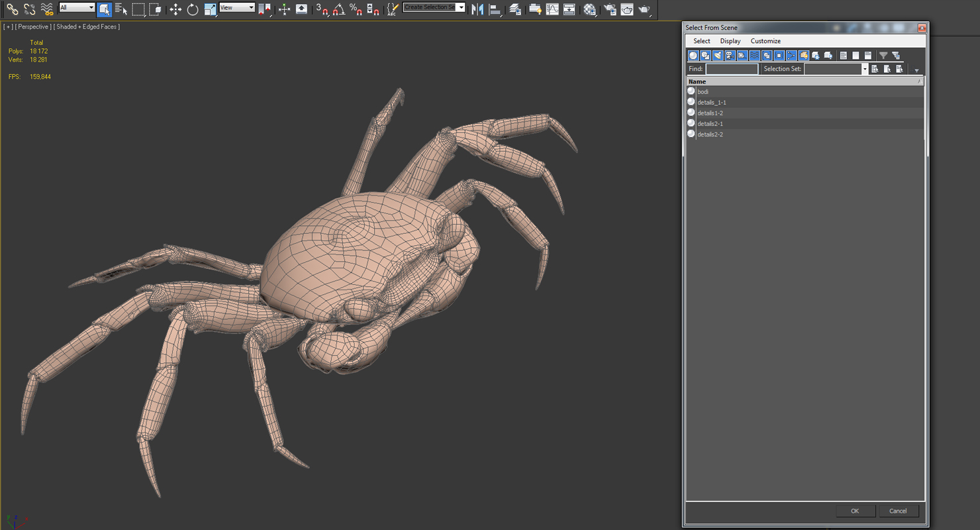
Task: Open Select by Name tool
Action: [121, 9]
